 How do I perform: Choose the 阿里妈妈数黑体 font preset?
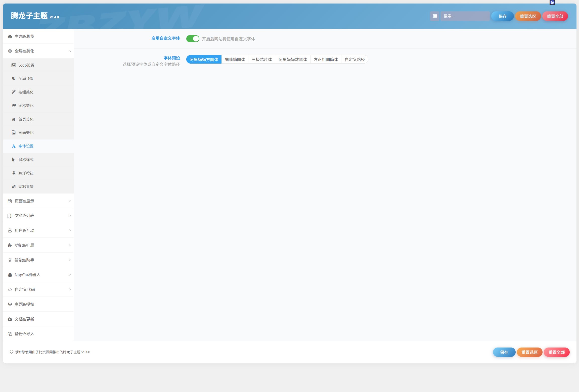click(x=293, y=60)
